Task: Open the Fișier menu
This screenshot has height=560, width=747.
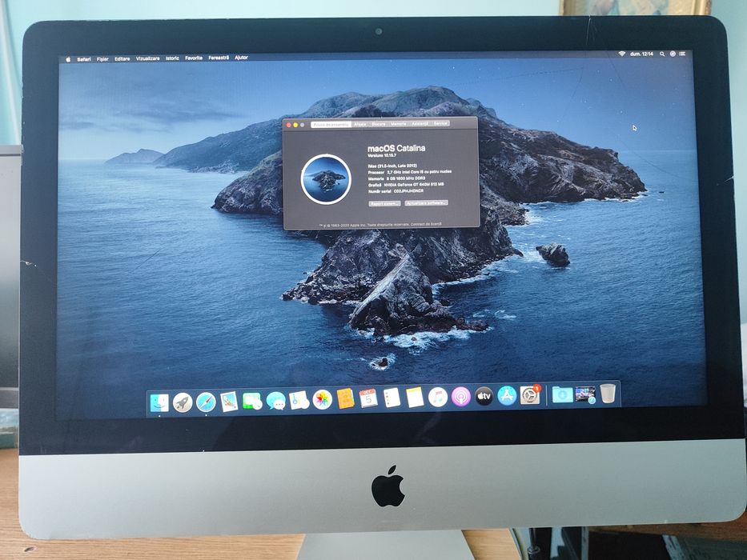Action: tap(102, 59)
